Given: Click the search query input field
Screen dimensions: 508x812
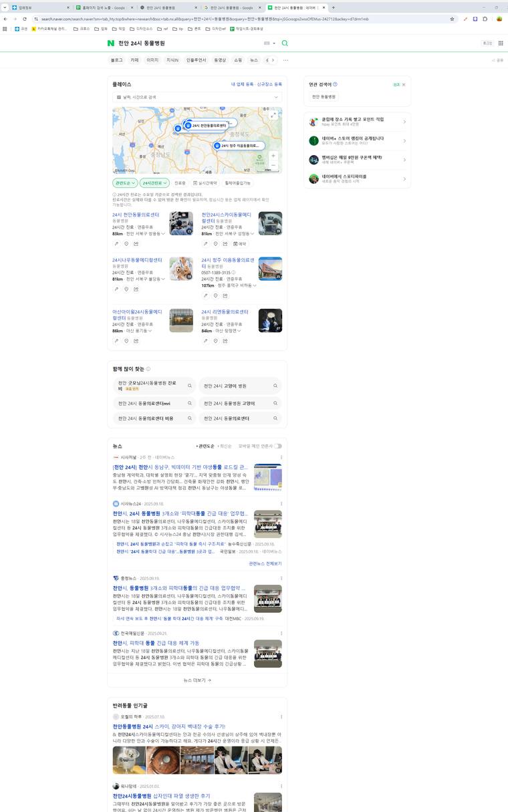Looking at the screenshot, I should click(187, 43).
